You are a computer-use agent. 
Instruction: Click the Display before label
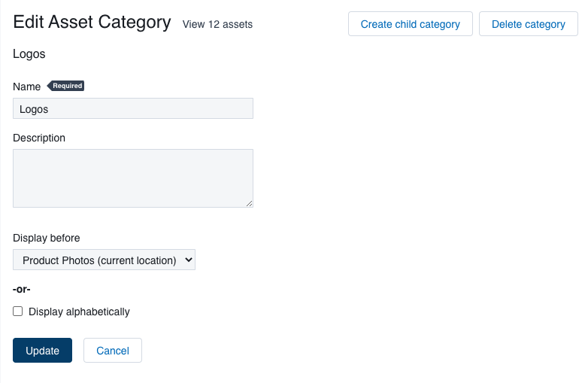(x=47, y=239)
